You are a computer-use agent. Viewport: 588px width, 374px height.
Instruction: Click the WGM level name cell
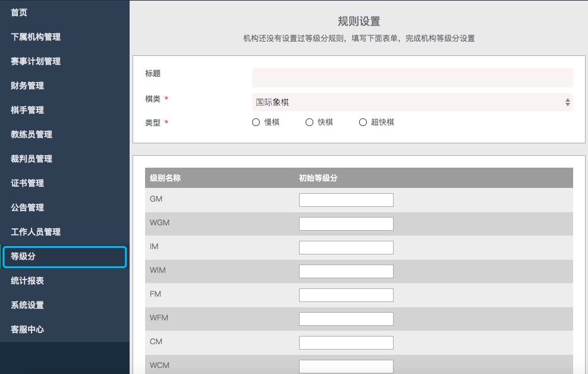[x=159, y=222]
